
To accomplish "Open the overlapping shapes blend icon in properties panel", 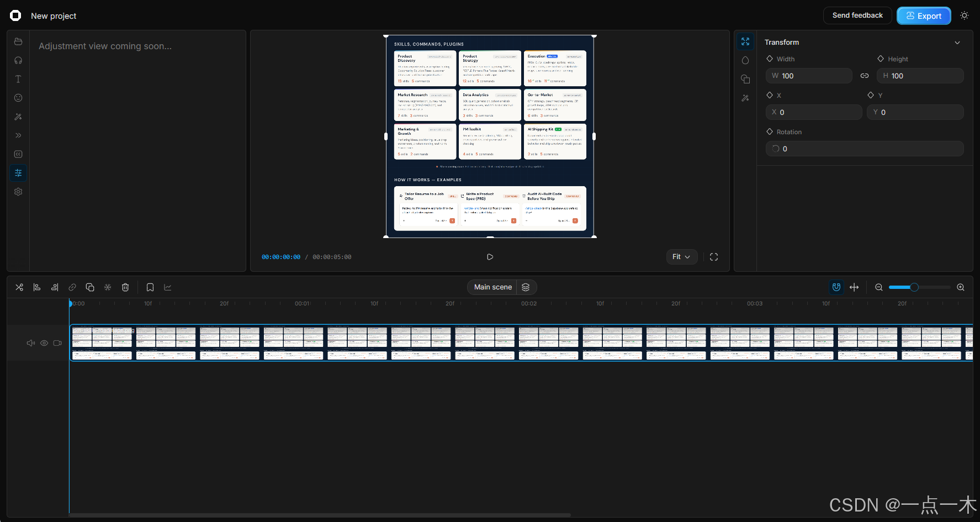I will coord(745,79).
